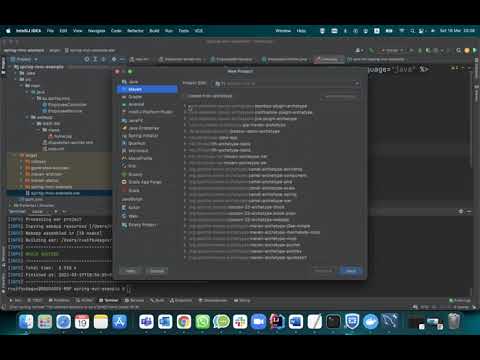Open Microsoft Teams from the Dock
The image size is (480, 360).
point(146,322)
